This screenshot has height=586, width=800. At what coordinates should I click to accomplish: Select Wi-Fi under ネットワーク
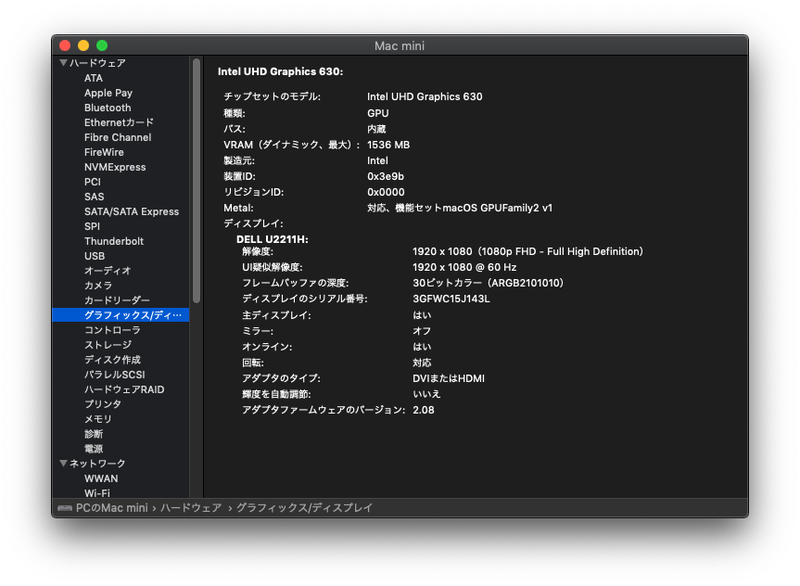[97, 493]
